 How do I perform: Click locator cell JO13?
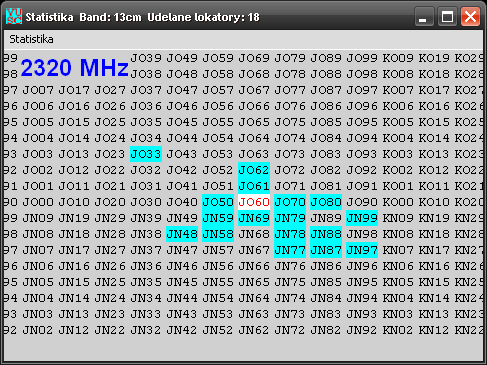[x=74, y=154]
